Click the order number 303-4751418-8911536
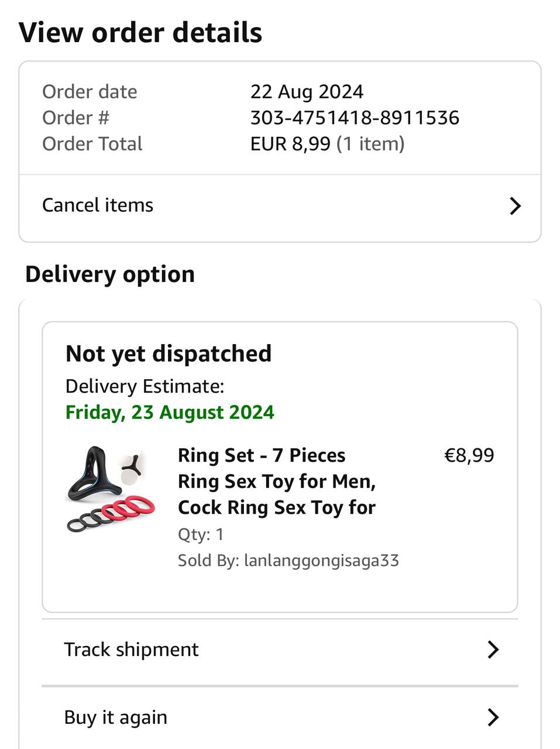The height and width of the screenshot is (749, 560). [355, 118]
